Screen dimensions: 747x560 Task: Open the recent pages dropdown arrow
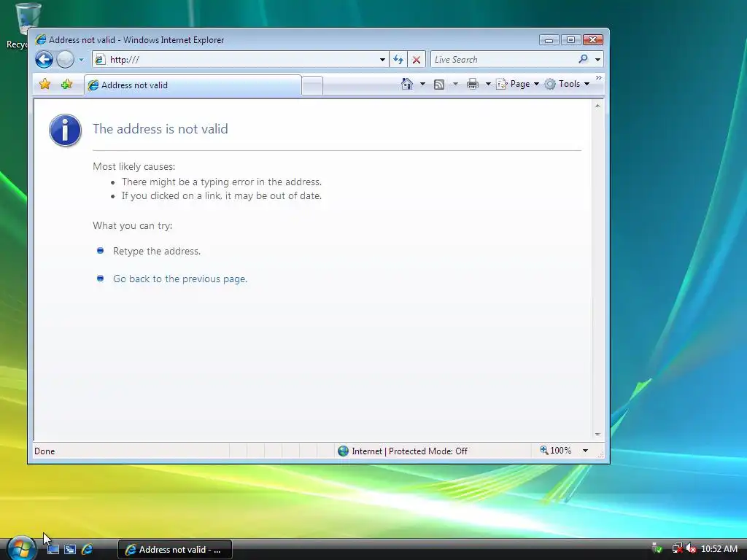click(81, 60)
